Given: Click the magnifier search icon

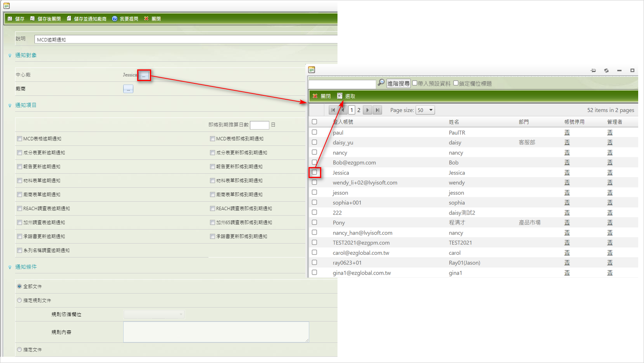Looking at the screenshot, I should (381, 83).
